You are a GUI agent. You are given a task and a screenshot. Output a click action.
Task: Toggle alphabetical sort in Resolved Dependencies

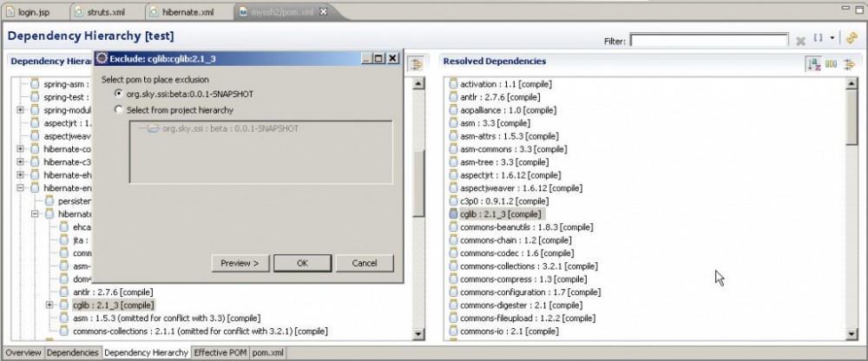coord(813,64)
